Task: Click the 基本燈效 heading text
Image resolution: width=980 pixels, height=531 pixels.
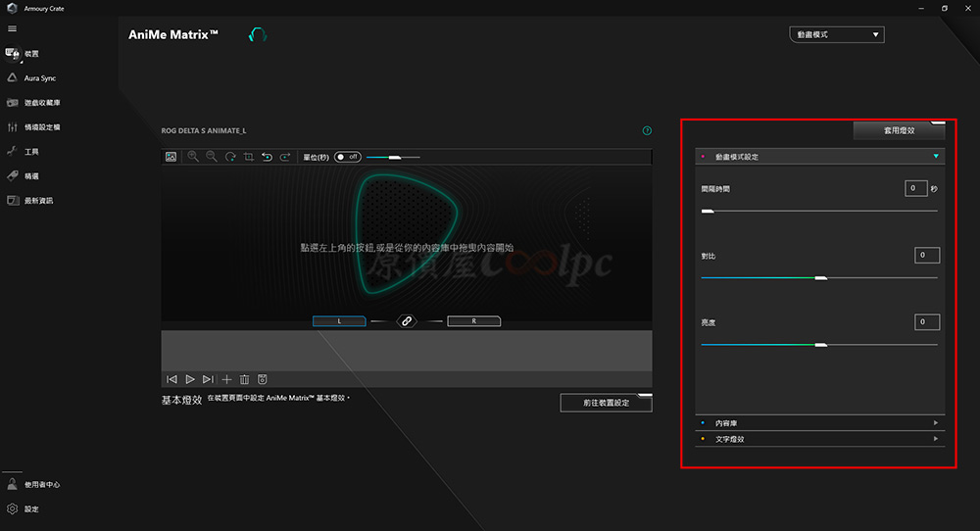Action: coord(182,400)
